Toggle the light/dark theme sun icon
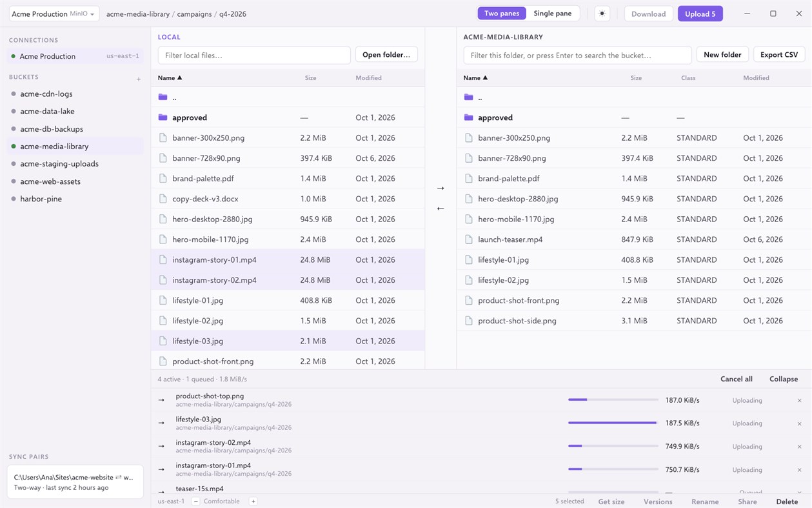 (x=602, y=14)
